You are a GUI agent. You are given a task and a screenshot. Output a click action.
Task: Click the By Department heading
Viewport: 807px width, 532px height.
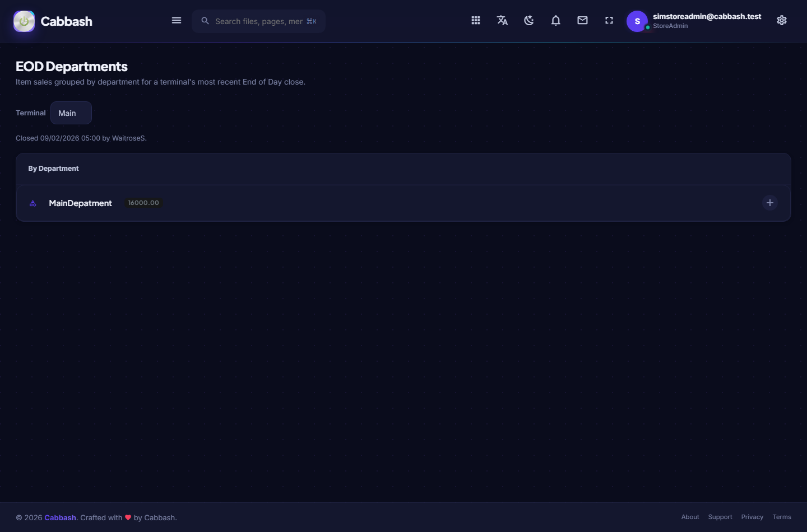53,169
